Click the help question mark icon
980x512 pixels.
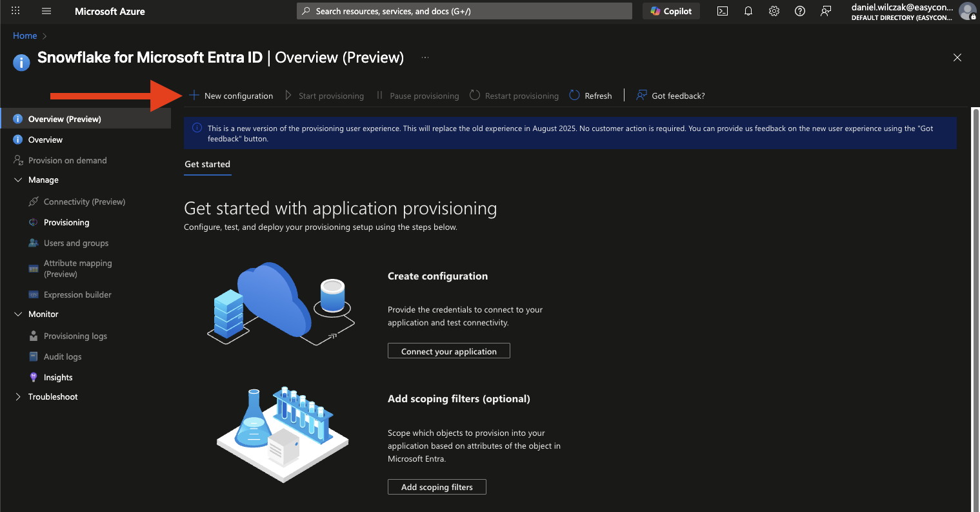point(800,11)
